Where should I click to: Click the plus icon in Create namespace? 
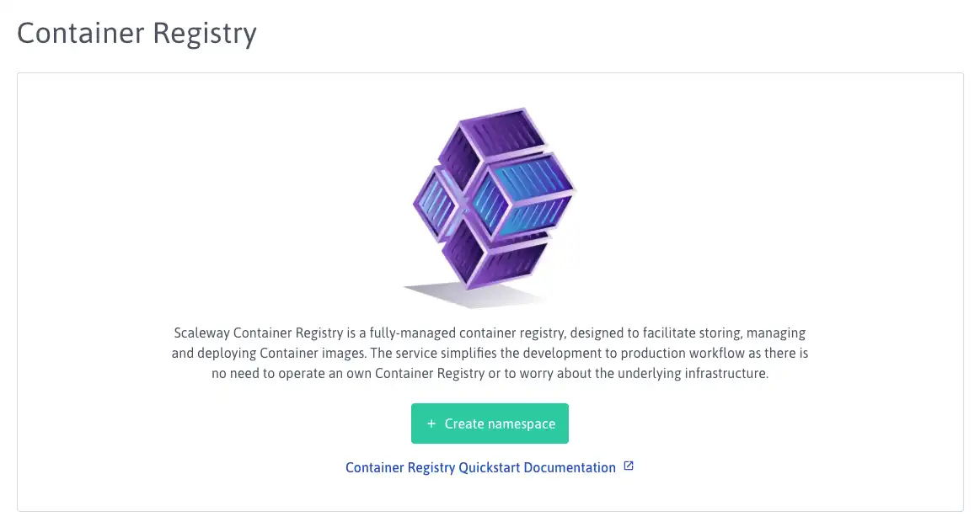click(431, 423)
